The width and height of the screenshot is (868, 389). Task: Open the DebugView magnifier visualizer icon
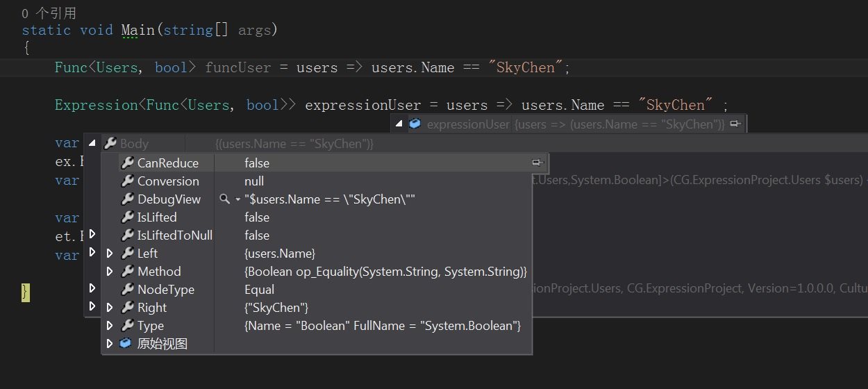tap(225, 199)
